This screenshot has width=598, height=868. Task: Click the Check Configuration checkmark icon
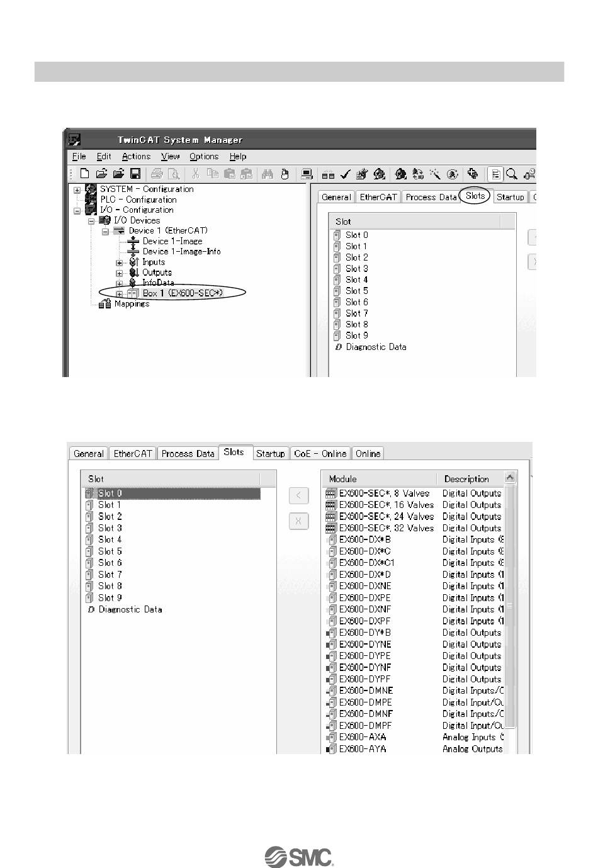pyautogui.click(x=345, y=174)
